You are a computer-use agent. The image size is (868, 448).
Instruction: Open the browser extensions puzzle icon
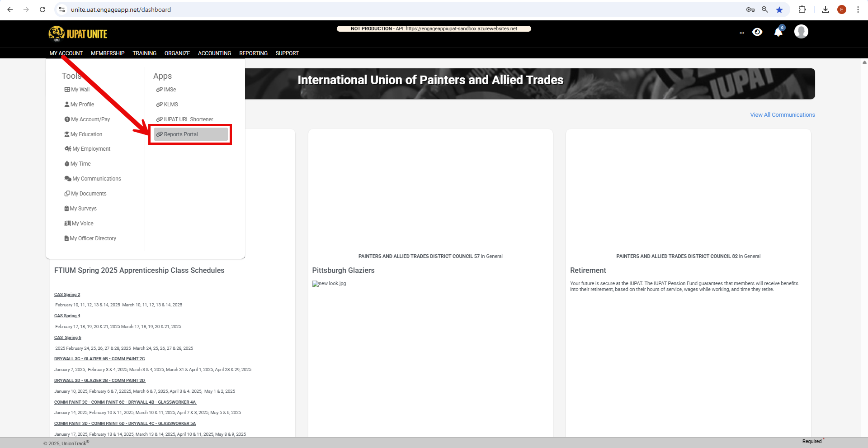point(802,10)
